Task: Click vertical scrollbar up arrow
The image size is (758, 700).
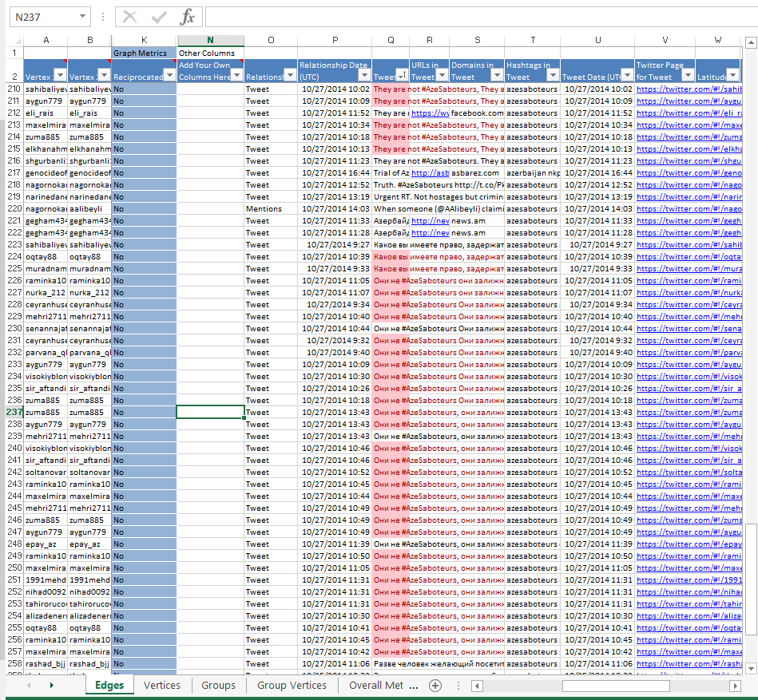Action: point(752,43)
